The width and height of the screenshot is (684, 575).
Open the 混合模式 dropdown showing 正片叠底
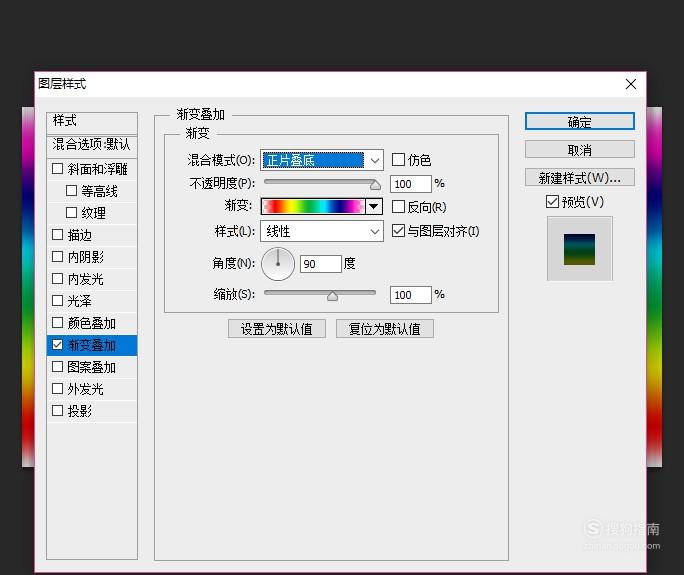322,160
